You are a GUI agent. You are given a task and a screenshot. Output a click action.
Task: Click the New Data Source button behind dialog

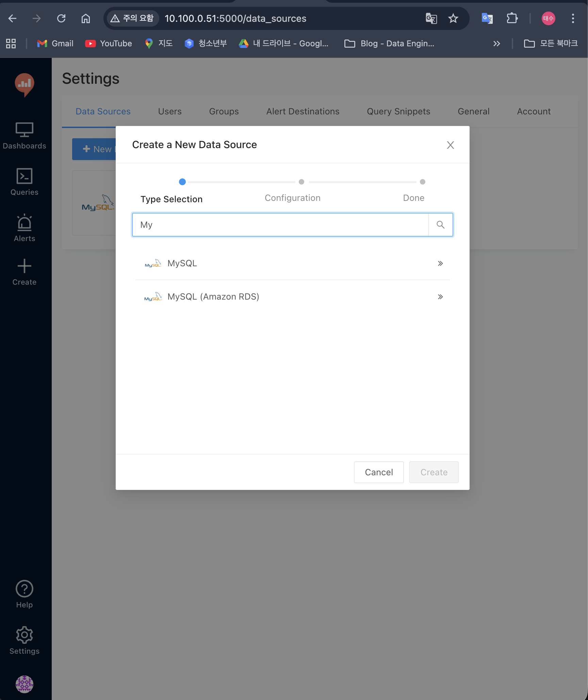click(x=94, y=149)
